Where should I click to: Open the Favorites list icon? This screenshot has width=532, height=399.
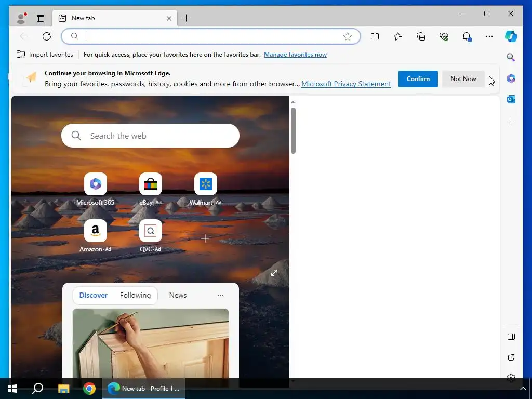[x=398, y=36]
